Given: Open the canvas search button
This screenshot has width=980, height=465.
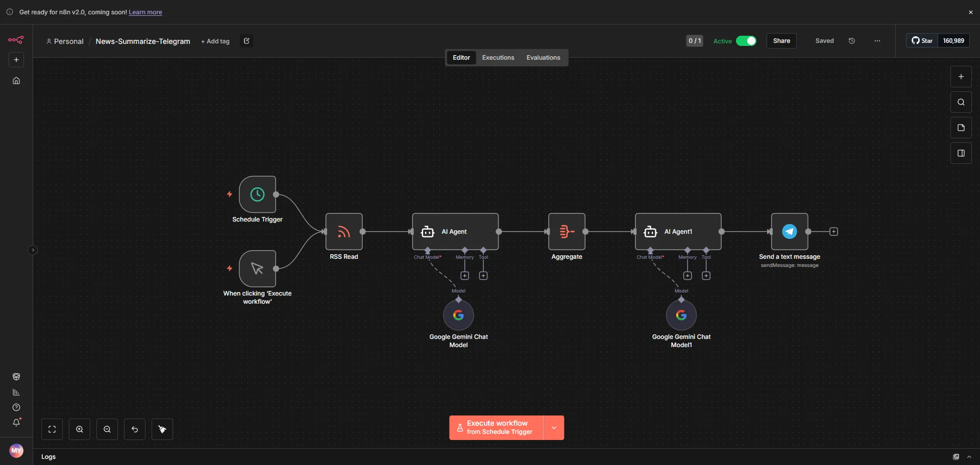Looking at the screenshot, I should pos(961,102).
